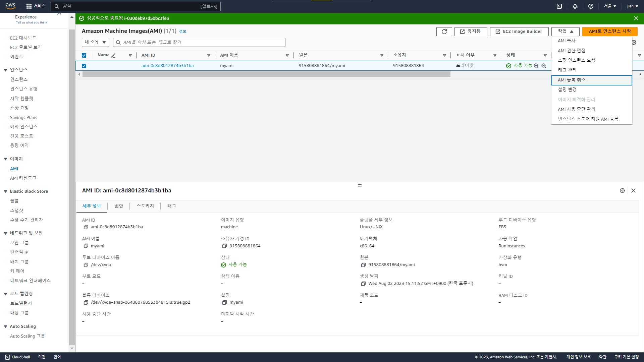Copy AMI ID in details panel
Screen dimensions: 644x362
[86, 227]
